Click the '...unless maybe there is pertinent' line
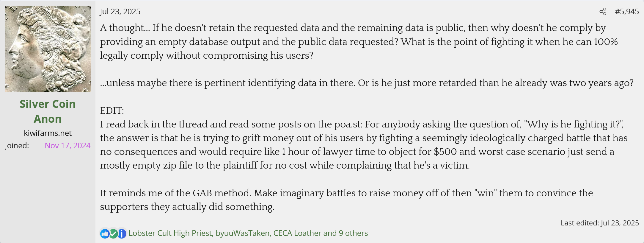 click(367, 83)
